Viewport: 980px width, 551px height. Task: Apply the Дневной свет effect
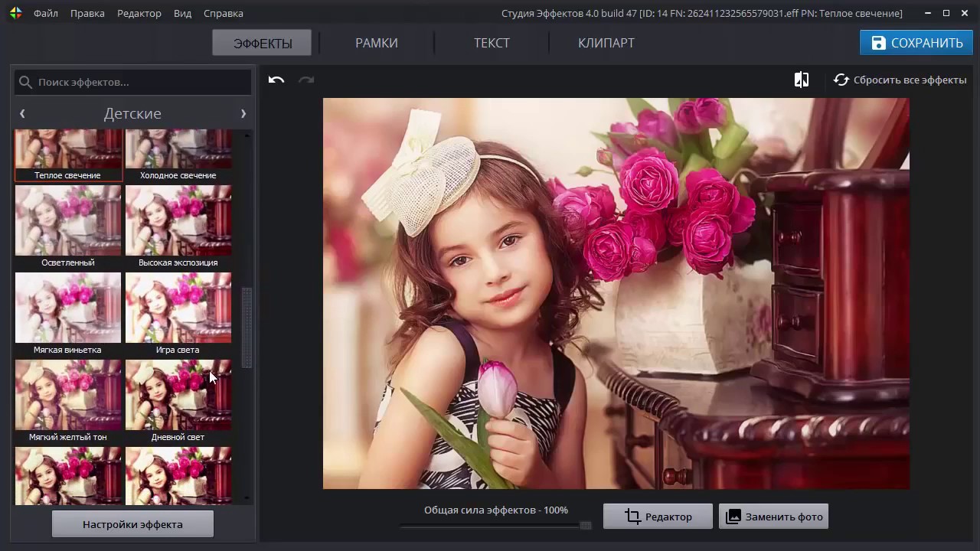[178, 401]
